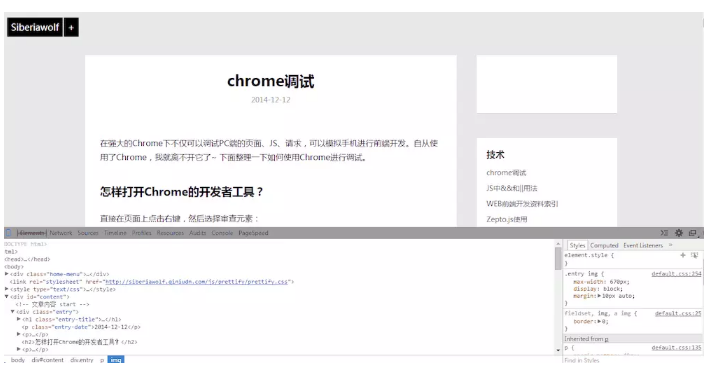The height and width of the screenshot is (387, 713).
Task: Open the PageSpeed tab
Action: tap(253, 233)
